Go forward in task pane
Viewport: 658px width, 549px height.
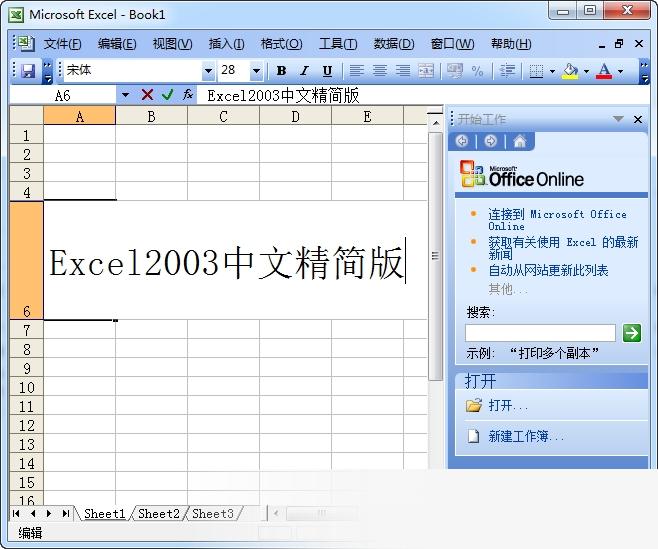tap(491, 141)
